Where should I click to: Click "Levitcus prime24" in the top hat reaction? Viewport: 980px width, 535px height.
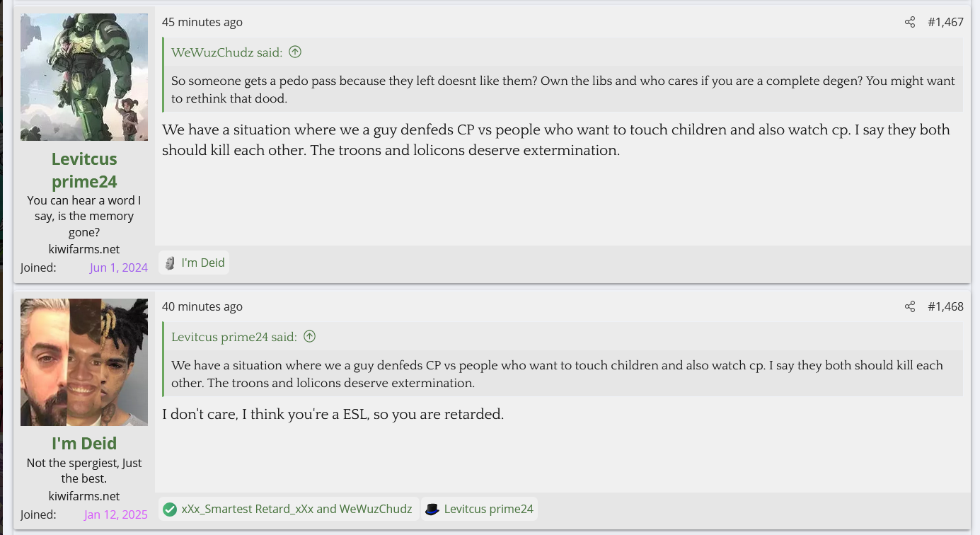(488, 509)
